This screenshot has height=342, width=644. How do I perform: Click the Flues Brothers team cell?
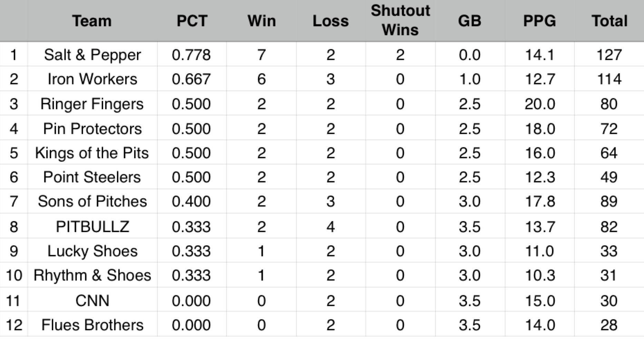click(x=92, y=325)
